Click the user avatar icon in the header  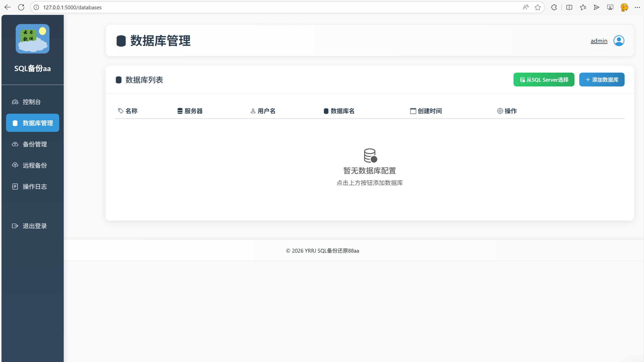click(619, 40)
